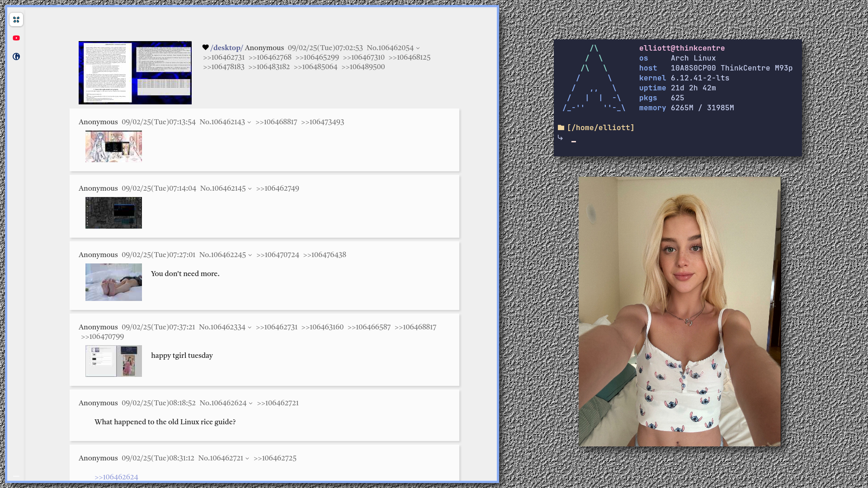Viewport: 868px width, 488px height.
Task: Open backlink >>106489500 in first post
Action: 363,67
